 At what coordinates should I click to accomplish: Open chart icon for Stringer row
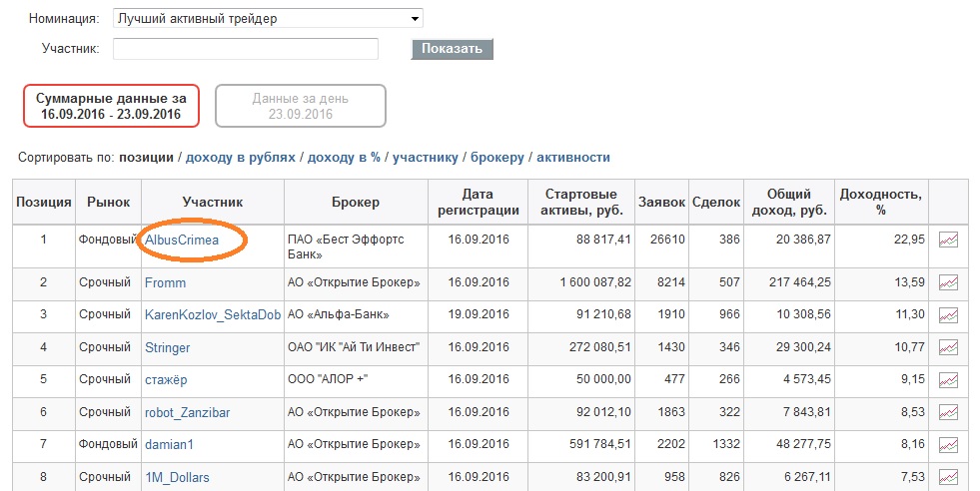tap(948, 348)
